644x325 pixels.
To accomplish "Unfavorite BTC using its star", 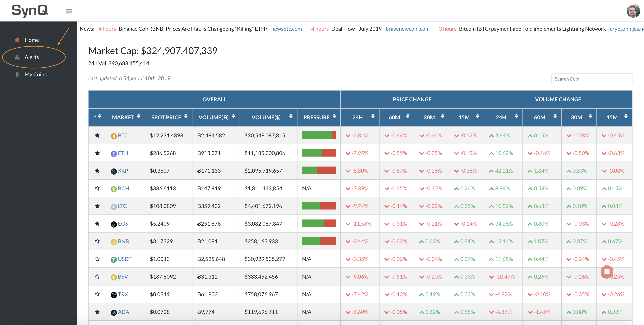I will [x=97, y=135].
